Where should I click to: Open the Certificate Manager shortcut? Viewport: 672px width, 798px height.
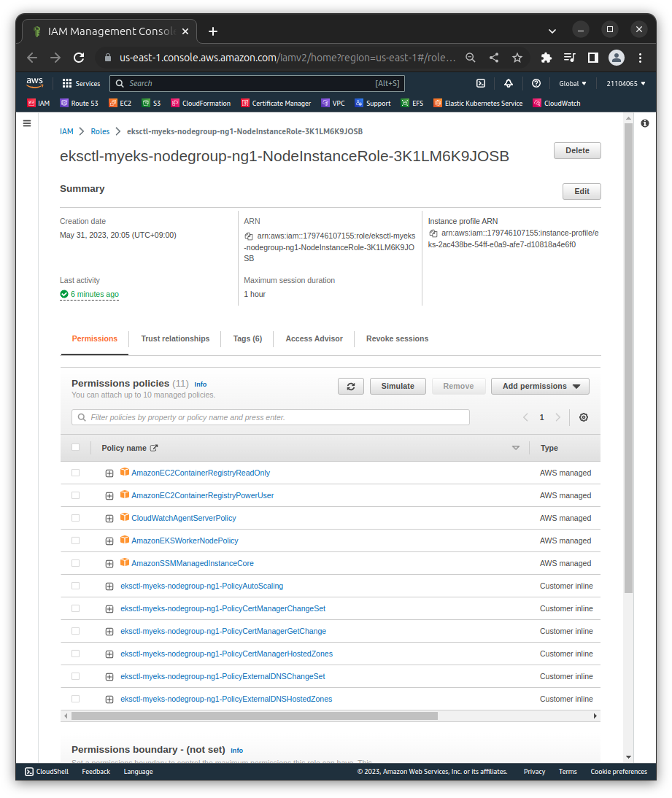coord(276,104)
